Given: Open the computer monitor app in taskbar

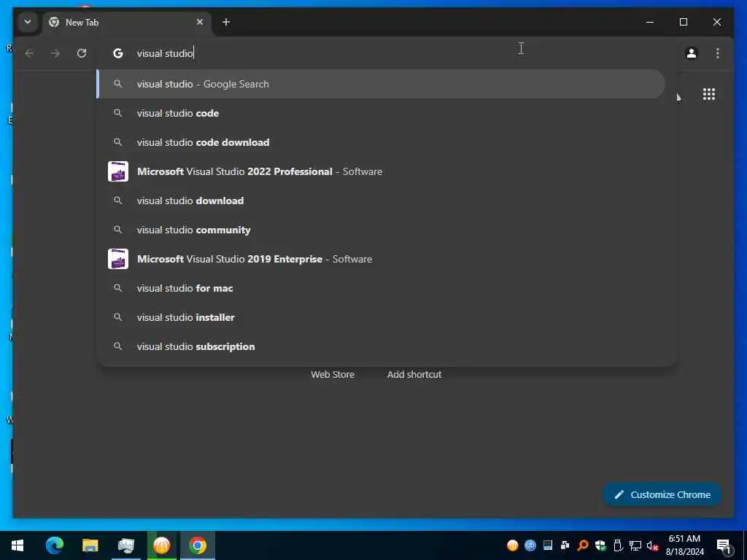Looking at the screenshot, I should point(125,545).
